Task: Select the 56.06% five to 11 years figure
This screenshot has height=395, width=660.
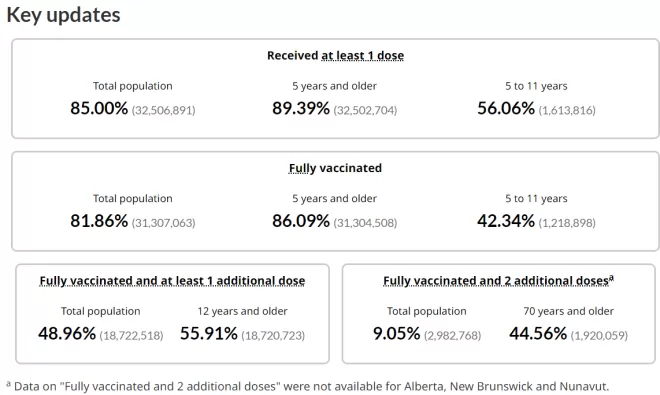Action: tap(506, 108)
